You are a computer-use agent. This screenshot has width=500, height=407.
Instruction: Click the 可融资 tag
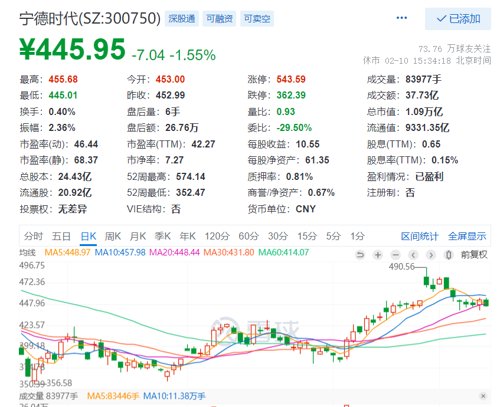pyautogui.click(x=219, y=19)
